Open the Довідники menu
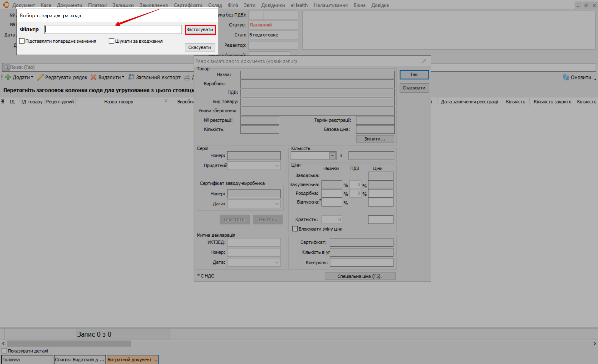 pos(273,5)
